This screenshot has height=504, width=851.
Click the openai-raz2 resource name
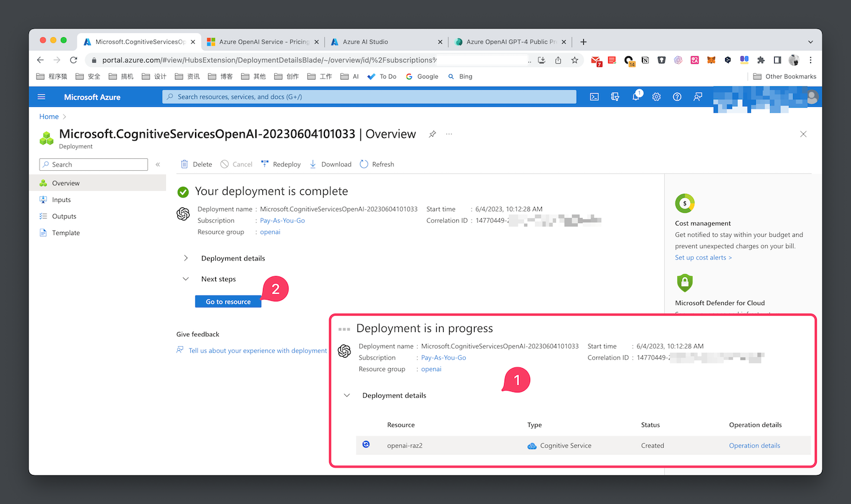pyautogui.click(x=405, y=446)
